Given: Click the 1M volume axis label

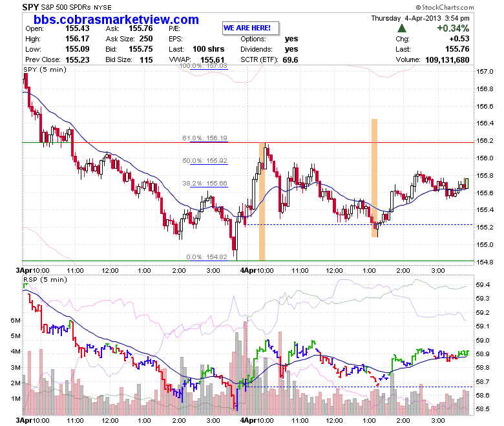Looking at the screenshot, I should coord(16,399).
